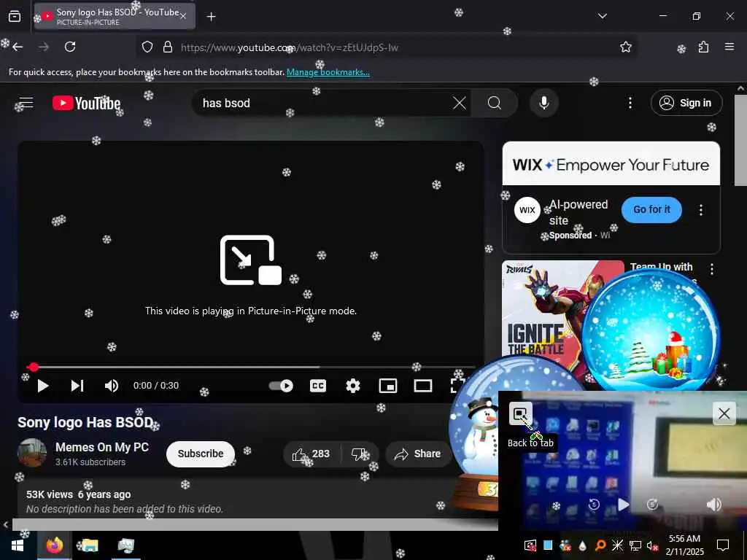Open File Explorer from the taskbar
Viewport: 747px width, 560px height.
90,545
